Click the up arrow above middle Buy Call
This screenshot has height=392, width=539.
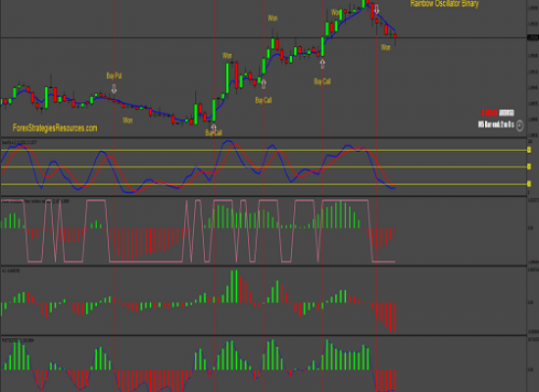pyautogui.click(x=264, y=84)
